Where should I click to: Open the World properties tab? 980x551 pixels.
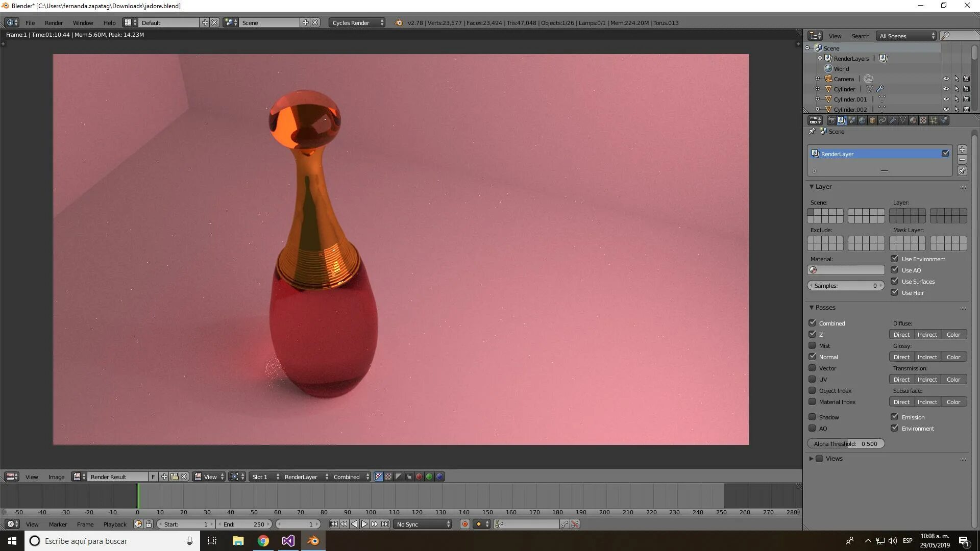[x=862, y=120]
